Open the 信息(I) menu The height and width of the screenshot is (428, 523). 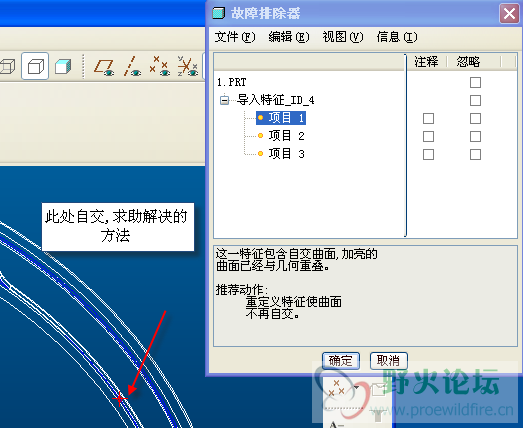point(397,37)
